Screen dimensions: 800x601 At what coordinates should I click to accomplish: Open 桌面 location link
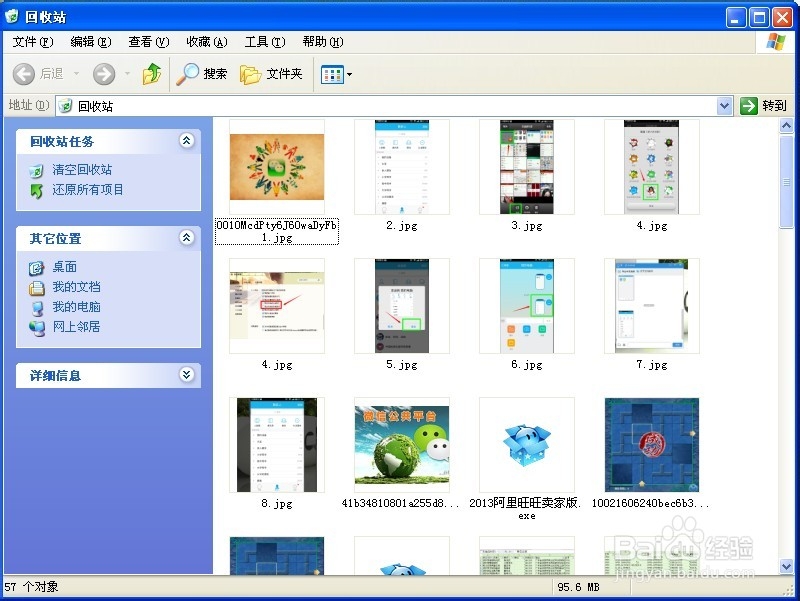tap(65, 267)
